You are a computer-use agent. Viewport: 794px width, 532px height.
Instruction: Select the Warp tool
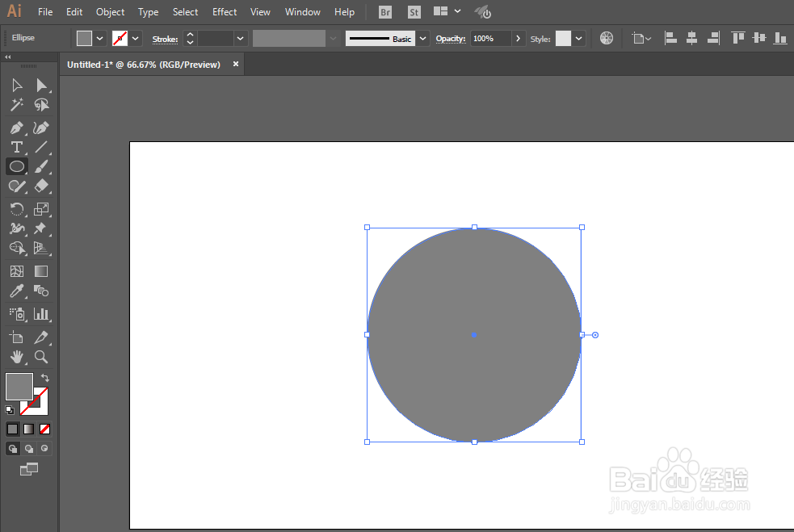pyautogui.click(x=17, y=228)
